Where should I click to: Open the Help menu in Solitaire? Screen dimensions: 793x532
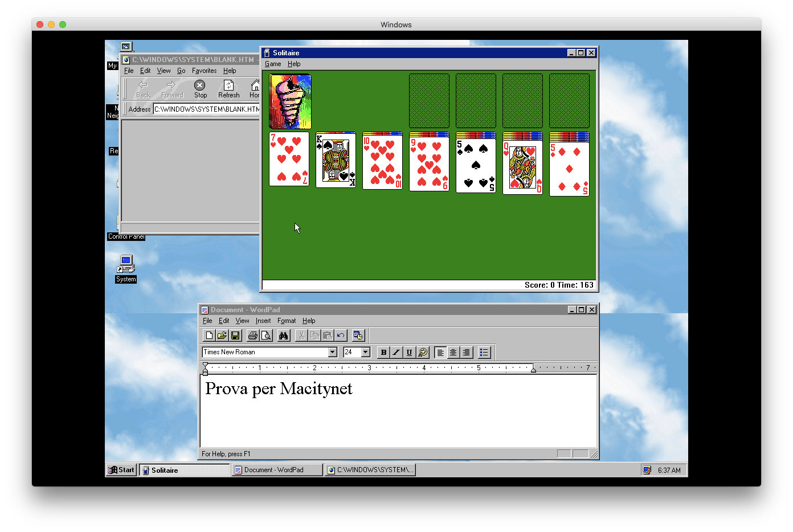tap(294, 64)
